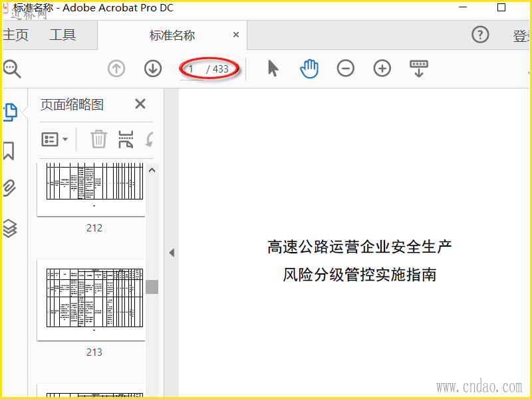The image size is (532, 399).
Task: Click the 页面缩略图 panel title
Action: point(72,104)
